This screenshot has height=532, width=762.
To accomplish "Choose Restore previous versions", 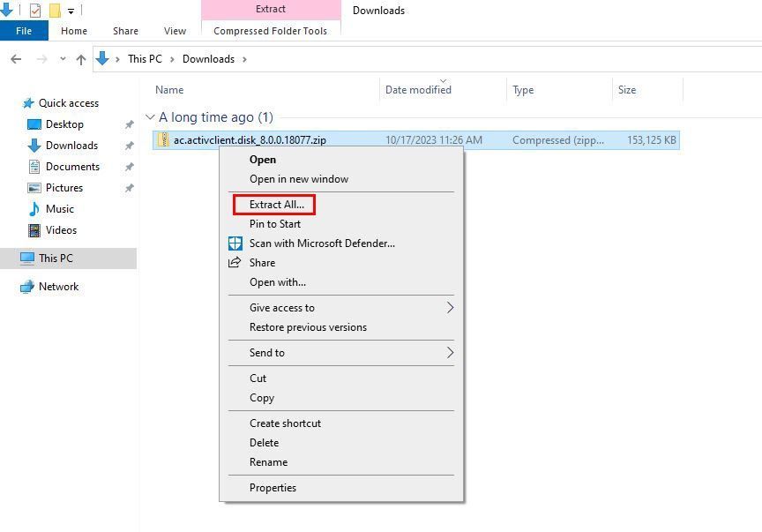I will 341,327.
